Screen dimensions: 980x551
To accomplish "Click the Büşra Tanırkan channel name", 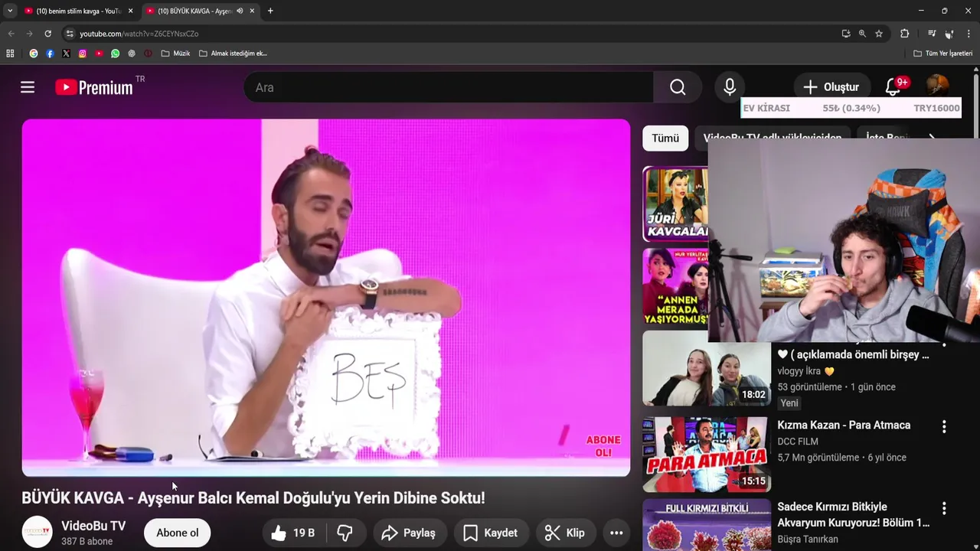I will (x=808, y=540).
